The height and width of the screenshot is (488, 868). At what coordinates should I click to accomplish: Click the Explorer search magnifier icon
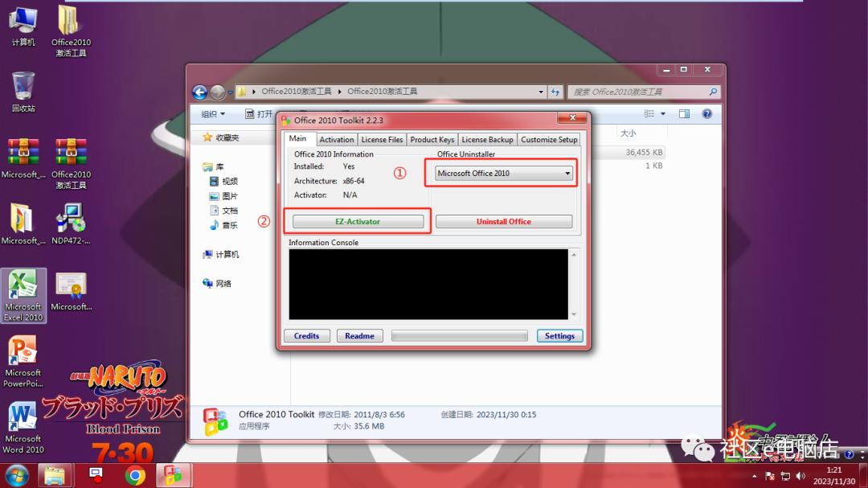[713, 92]
